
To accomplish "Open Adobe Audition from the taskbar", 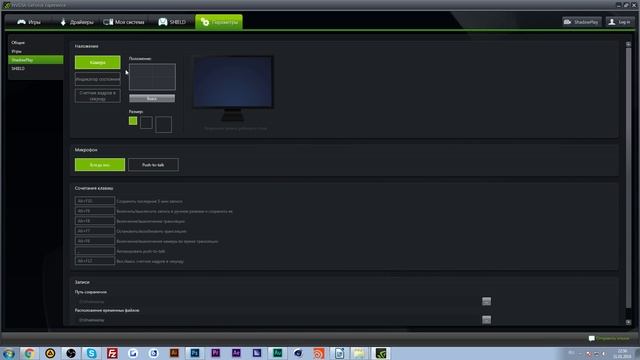I will (278, 353).
